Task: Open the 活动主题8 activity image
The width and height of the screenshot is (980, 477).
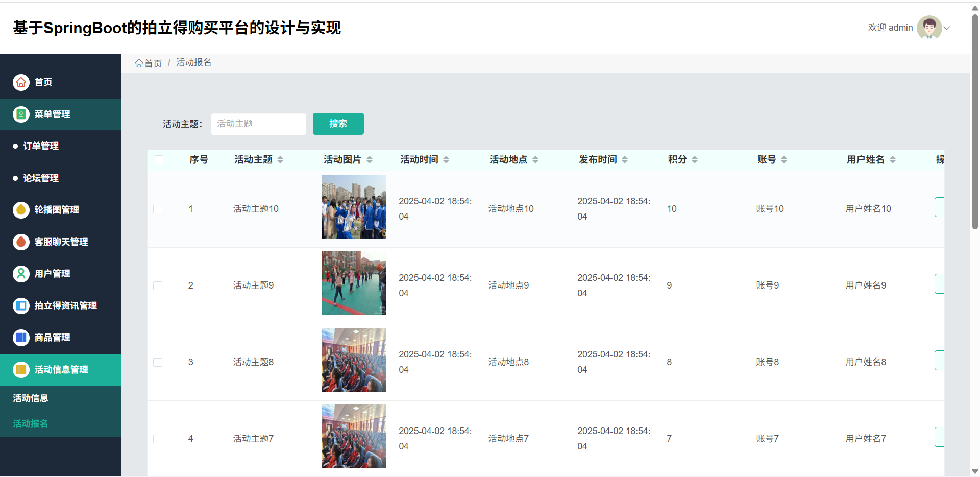Action: point(354,360)
